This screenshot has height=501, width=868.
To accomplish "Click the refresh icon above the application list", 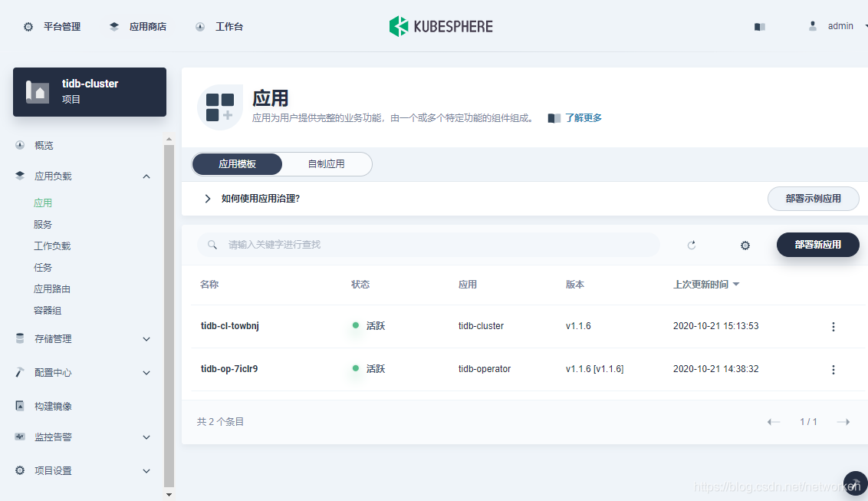I will [x=691, y=245].
